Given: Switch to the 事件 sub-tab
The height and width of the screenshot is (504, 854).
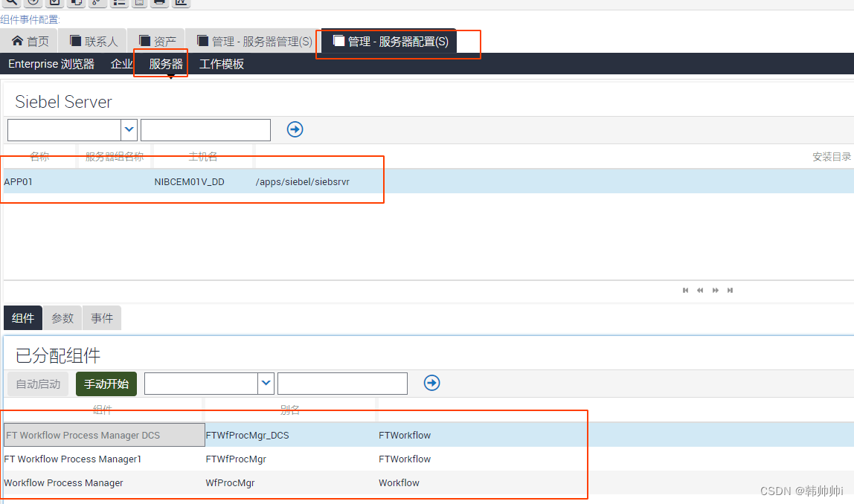Looking at the screenshot, I should click(102, 318).
